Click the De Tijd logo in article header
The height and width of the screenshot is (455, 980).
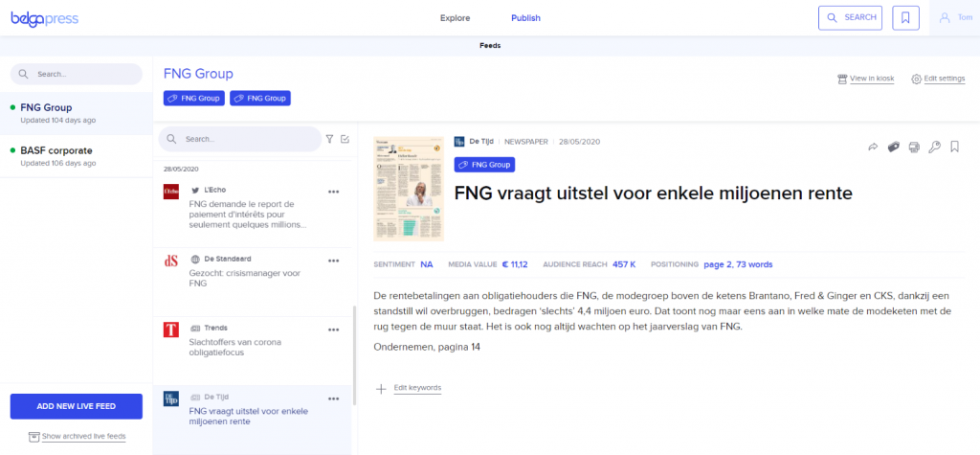[459, 142]
